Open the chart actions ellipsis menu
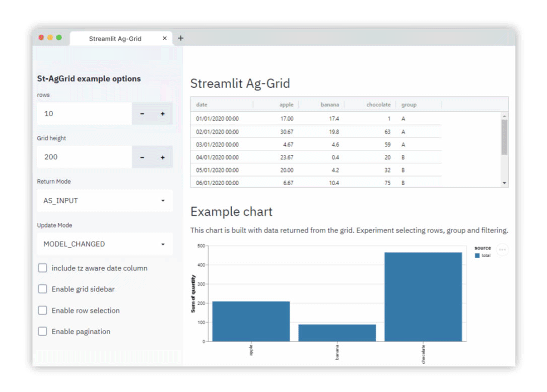This screenshot has height=392, width=547. tap(502, 250)
